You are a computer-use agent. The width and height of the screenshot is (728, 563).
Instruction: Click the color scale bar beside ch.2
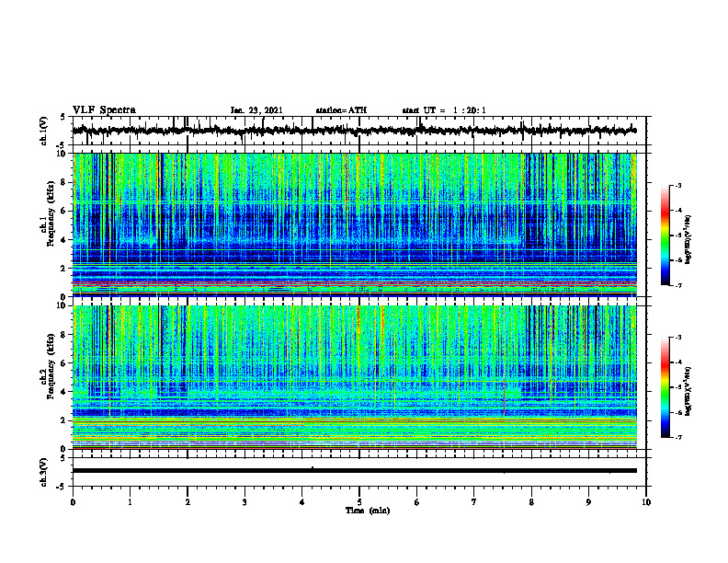pyautogui.click(x=665, y=387)
